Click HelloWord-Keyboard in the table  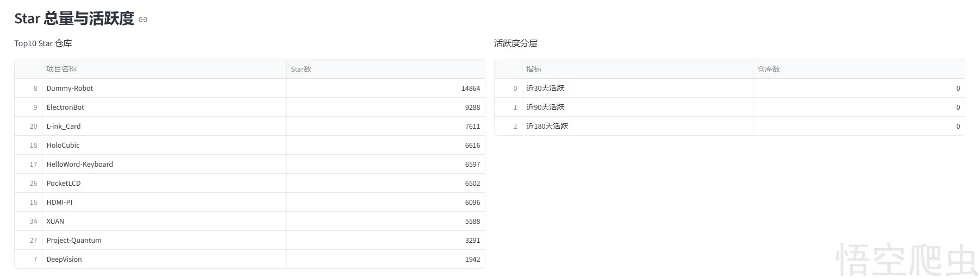80,164
